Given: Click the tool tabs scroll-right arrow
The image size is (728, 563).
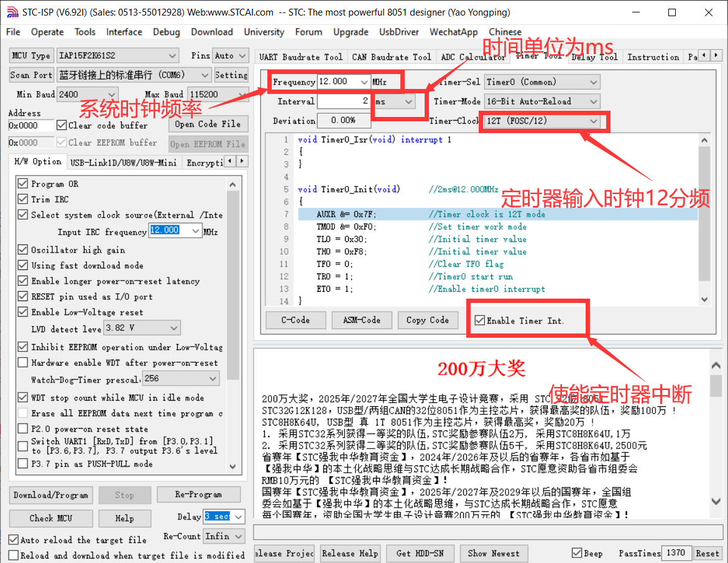Looking at the screenshot, I should [x=716, y=55].
